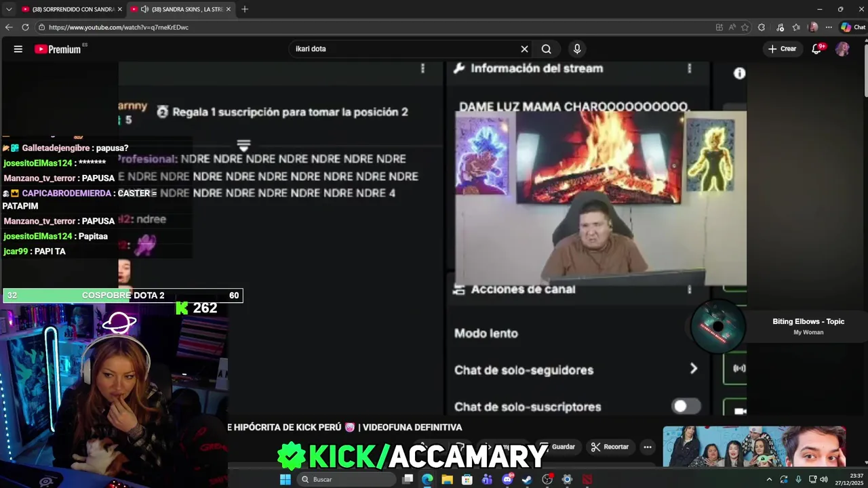View site information lock icon
Image resolution: width=868 pixels, height=488 pixels.
41,27
